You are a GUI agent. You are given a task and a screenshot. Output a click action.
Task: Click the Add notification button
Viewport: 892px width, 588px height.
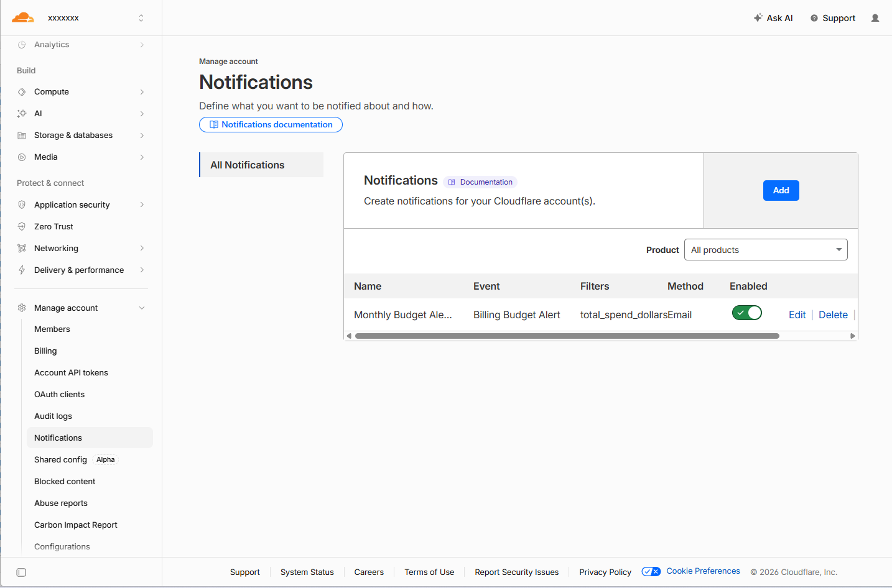coord(781,190)
